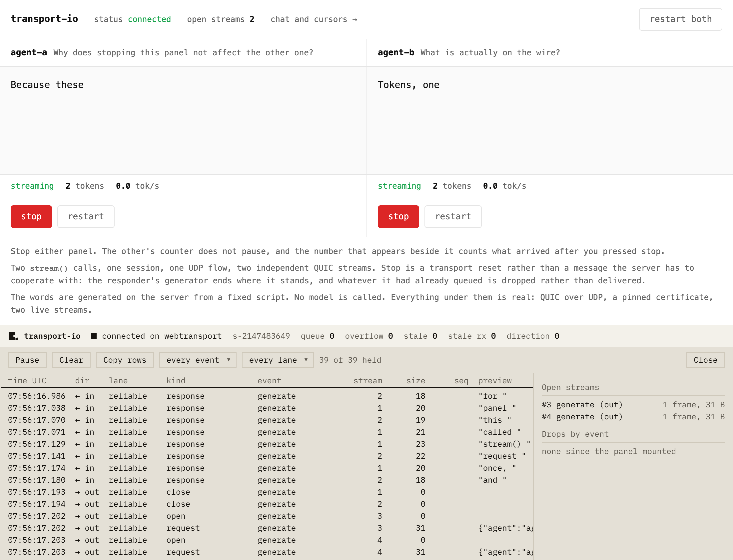Close the transport inspector panel
Viewport: 733px width, 560px height.
[x=705, y=360]
